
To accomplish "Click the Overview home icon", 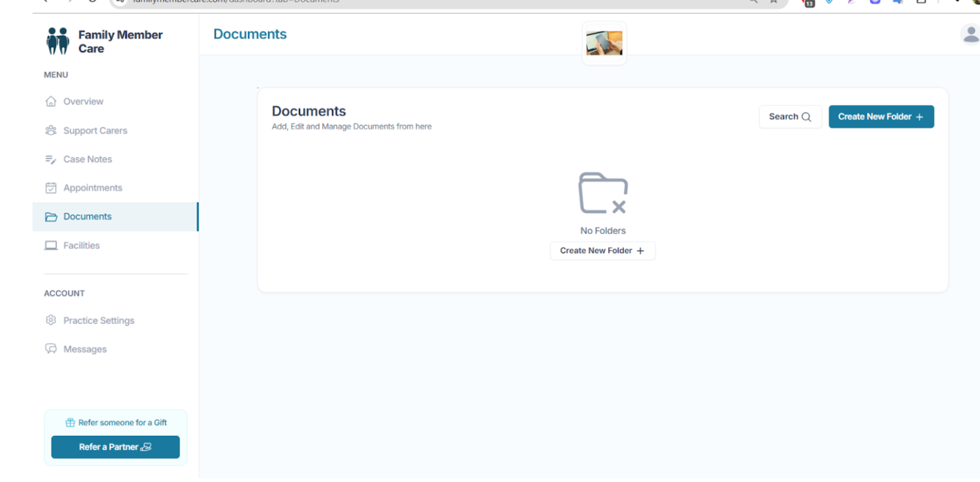I will (x=51, y=101).
